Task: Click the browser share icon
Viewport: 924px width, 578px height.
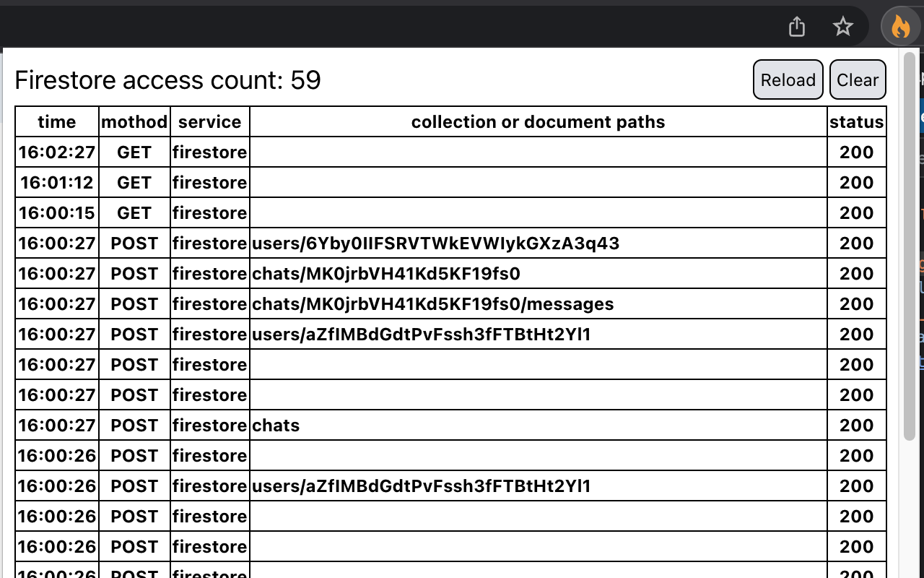Action: [x=796, y=26]
